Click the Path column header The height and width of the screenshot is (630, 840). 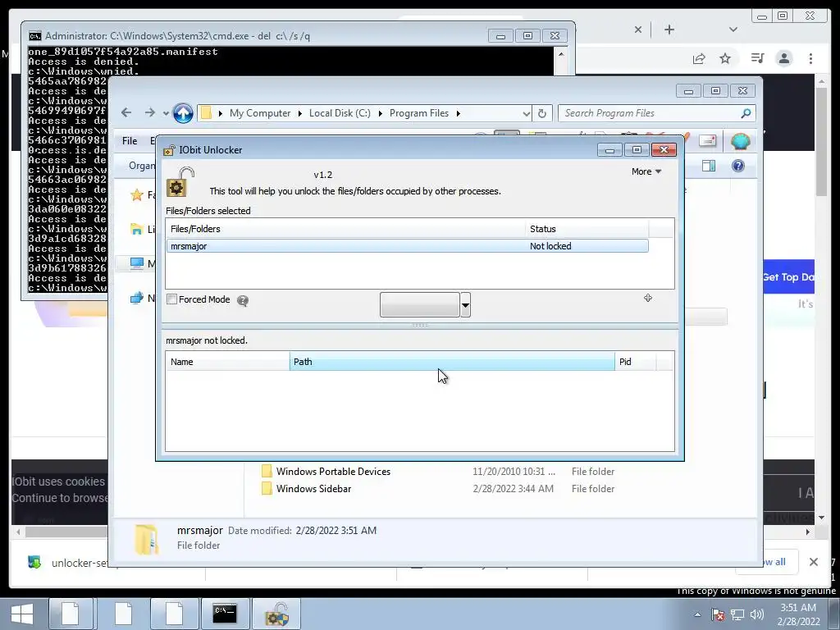[452, 362]
